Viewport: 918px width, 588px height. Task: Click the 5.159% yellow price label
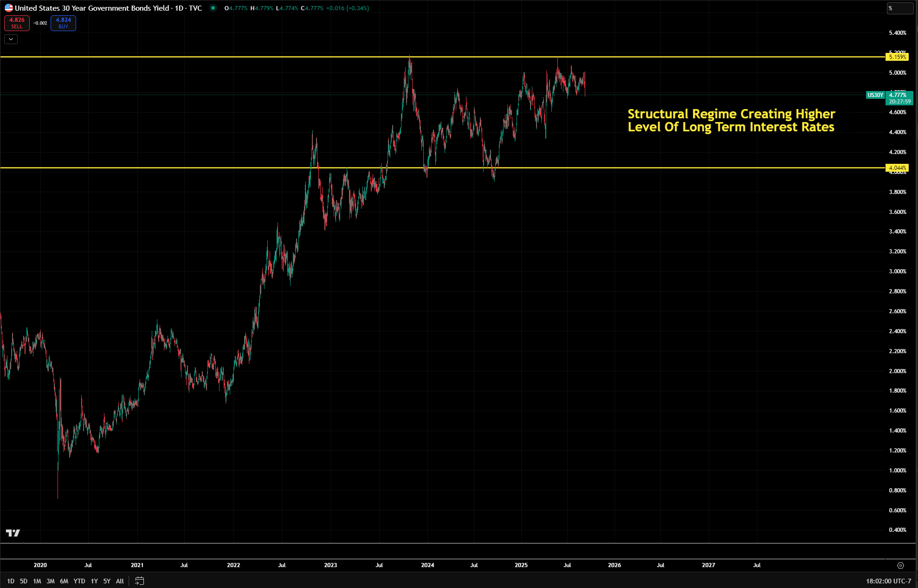[897, 57]
